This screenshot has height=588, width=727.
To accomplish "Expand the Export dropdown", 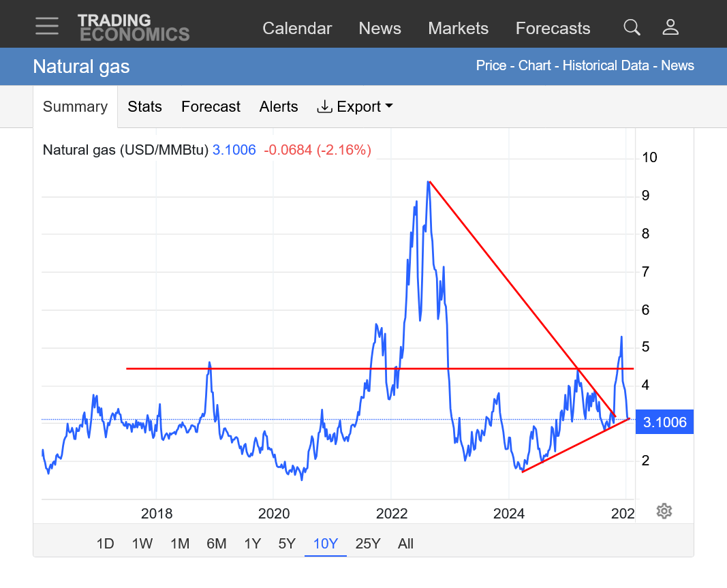I will (x=355, y=107).
